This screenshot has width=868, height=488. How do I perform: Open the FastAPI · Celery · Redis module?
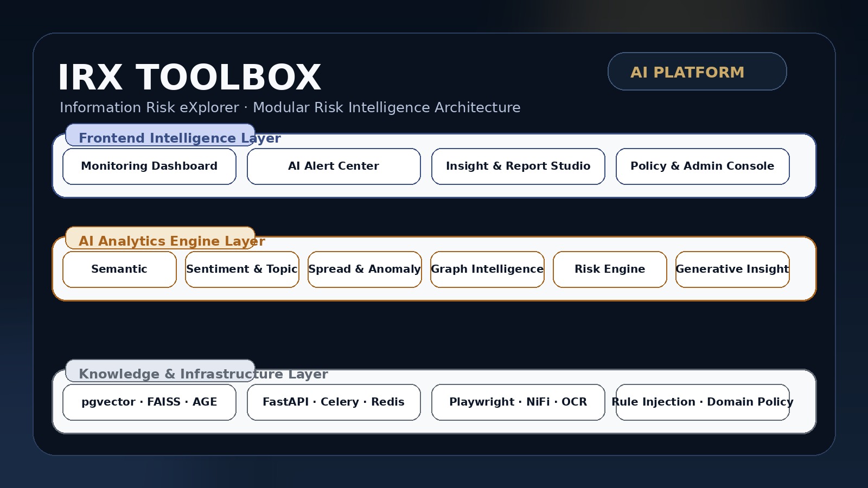click(334, 402)
